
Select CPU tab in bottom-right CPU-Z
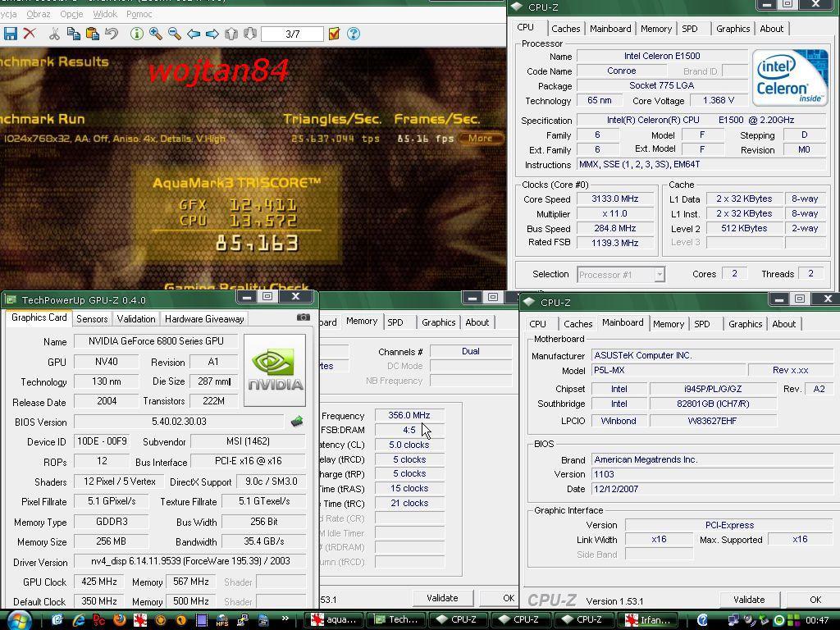click(x=537, y=323)
